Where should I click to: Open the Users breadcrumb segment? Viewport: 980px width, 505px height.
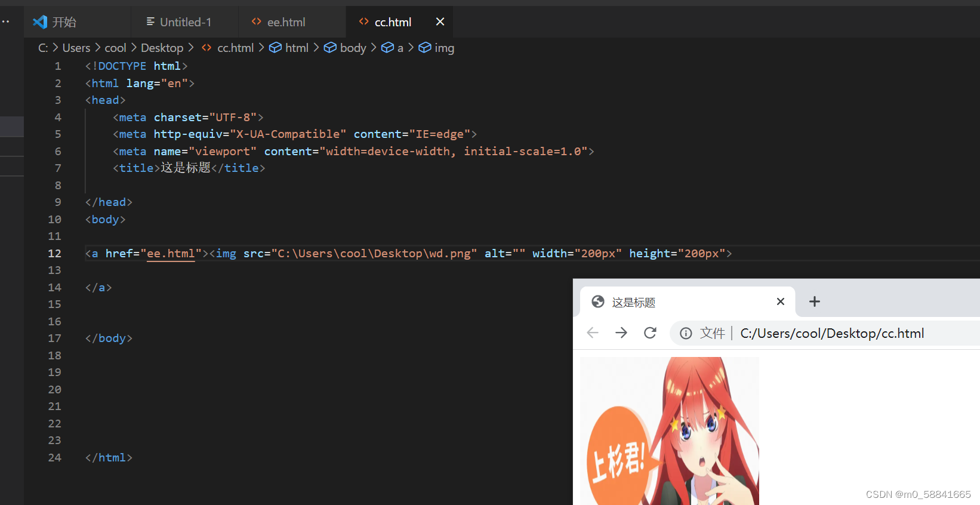click(76, 48)
